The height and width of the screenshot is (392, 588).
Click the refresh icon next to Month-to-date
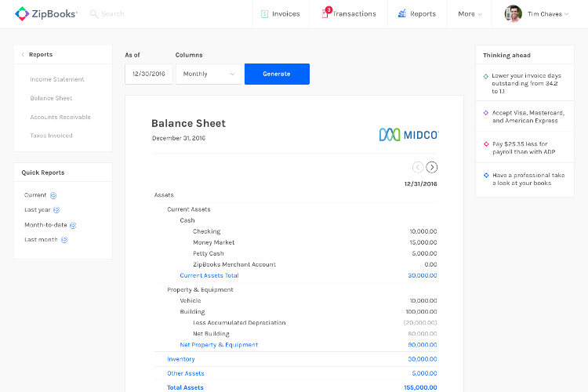73,226
